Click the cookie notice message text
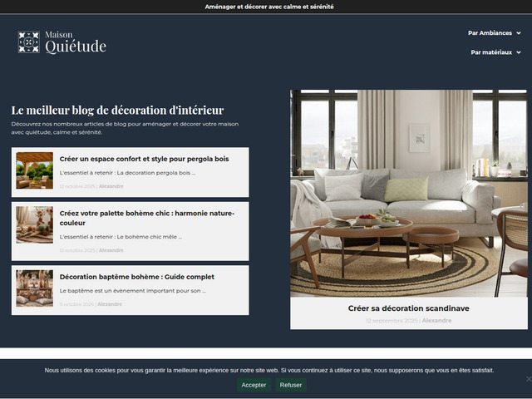This screenshot has width=532, height=399. click(269, 370)
